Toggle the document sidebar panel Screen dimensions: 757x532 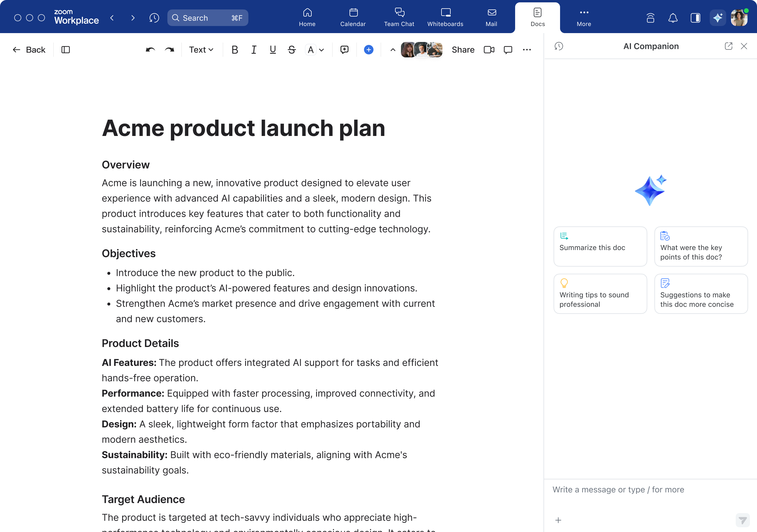66,50
